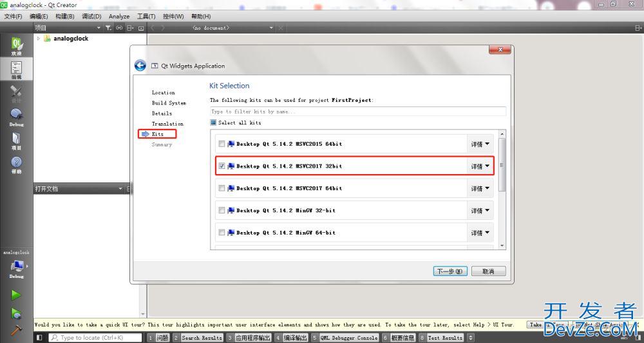This screenshot has width=644, height=343.
Task: Click the 取消 cancel button
Action: (488, 271)
